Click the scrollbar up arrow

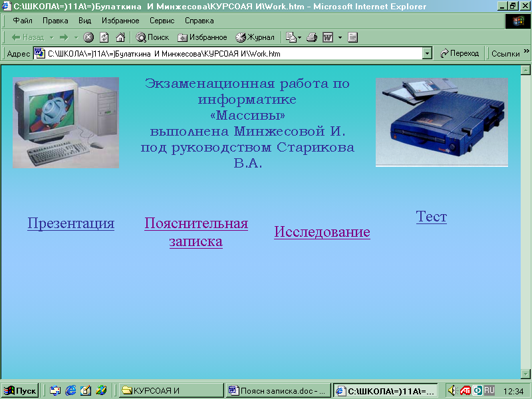(x=525, y=70)
